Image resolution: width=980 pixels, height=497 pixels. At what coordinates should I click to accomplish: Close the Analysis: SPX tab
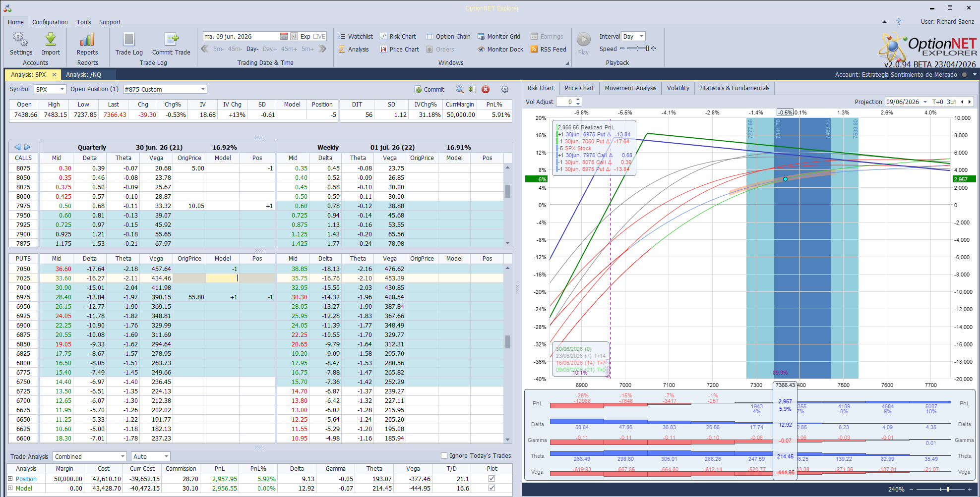tap(55, 74)
